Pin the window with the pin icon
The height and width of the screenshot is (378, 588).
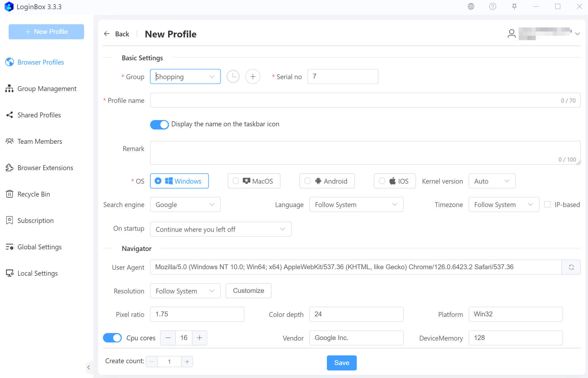pyautogui.click(x=514, y=6)
